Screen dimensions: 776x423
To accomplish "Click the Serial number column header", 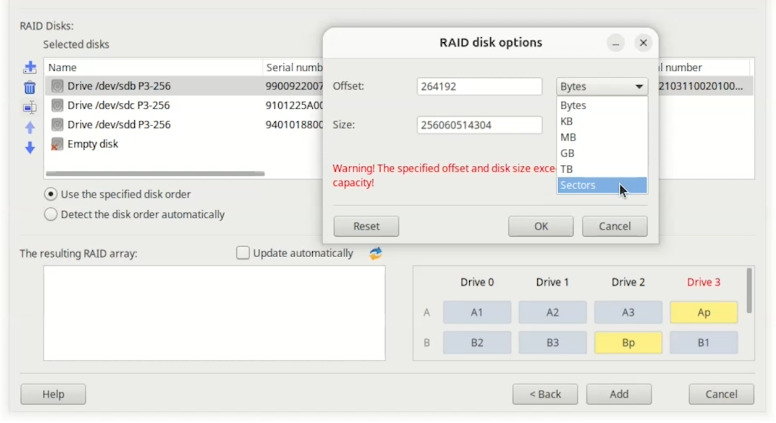I will coord(294,68).
